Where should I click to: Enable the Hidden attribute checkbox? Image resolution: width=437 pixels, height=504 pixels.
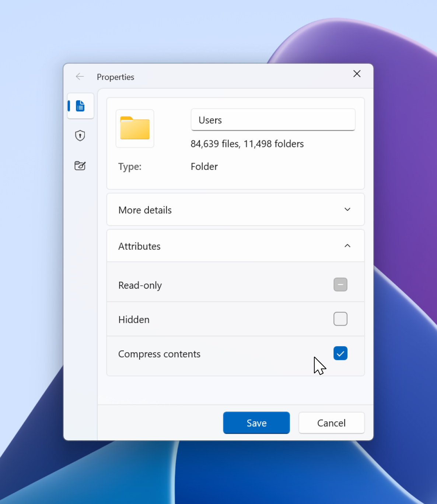pos(340,319)
